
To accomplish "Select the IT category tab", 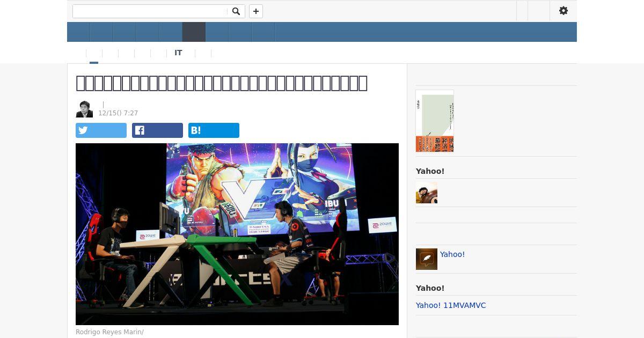I will point(178,53).
